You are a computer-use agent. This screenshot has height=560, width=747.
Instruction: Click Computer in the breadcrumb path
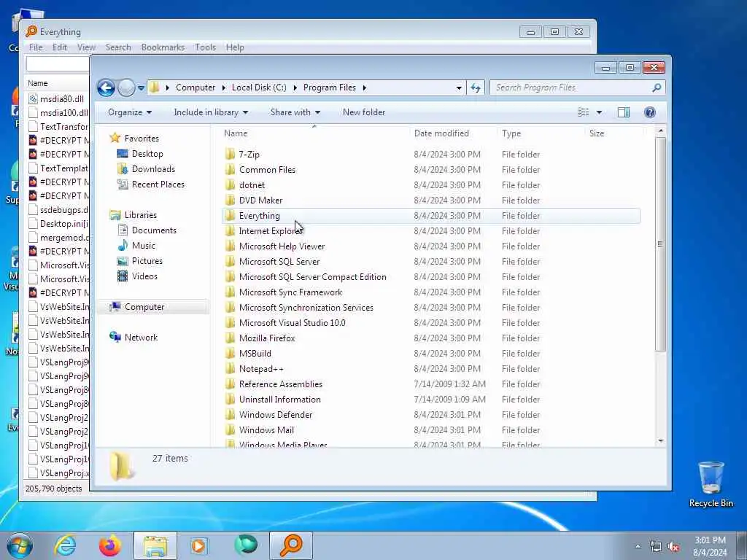point(196,87)
